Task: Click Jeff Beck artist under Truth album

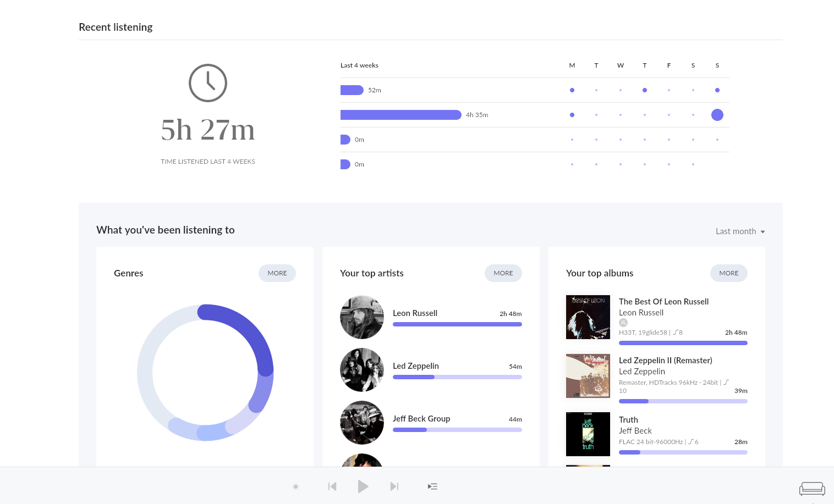Action: pos(635,431)
